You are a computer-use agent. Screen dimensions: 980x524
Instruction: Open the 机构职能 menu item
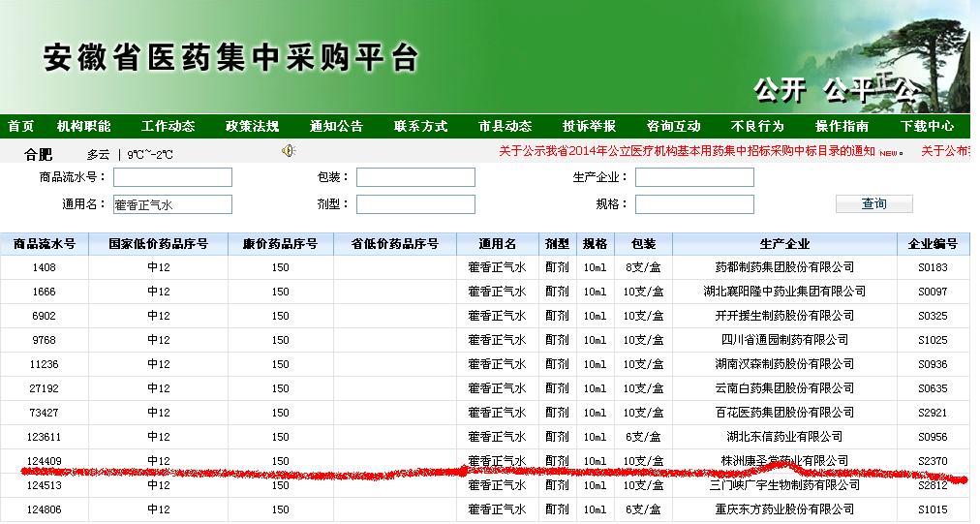pyautogui.click(x=83, y=126)
